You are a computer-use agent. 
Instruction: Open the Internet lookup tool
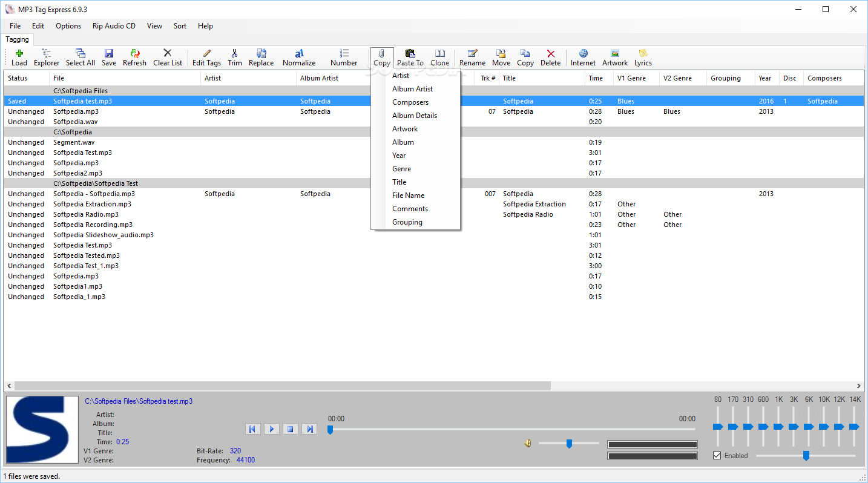coord(584,58)
